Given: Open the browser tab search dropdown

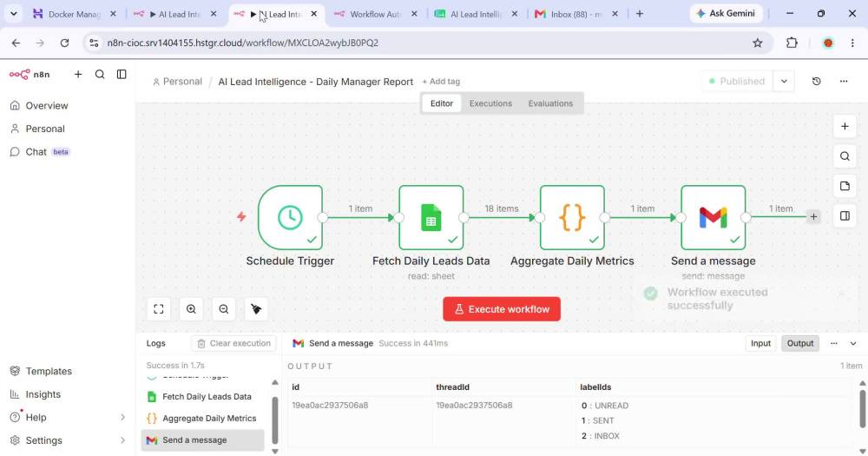Looking at the screenshot, I should 13,13.
